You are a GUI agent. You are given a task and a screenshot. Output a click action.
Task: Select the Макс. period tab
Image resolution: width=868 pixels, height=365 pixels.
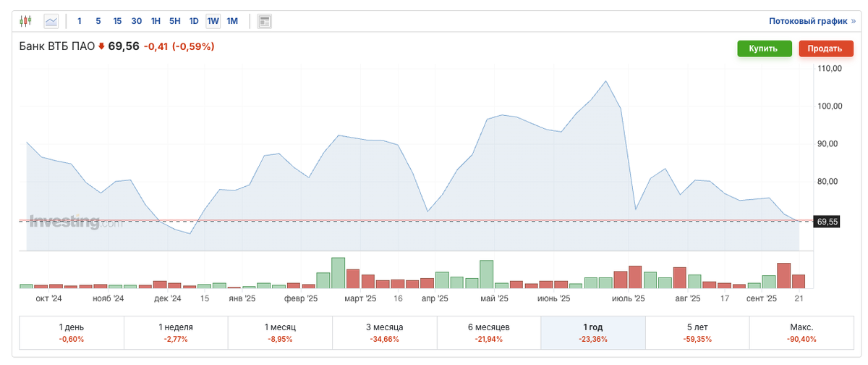(x=801, y=332)
